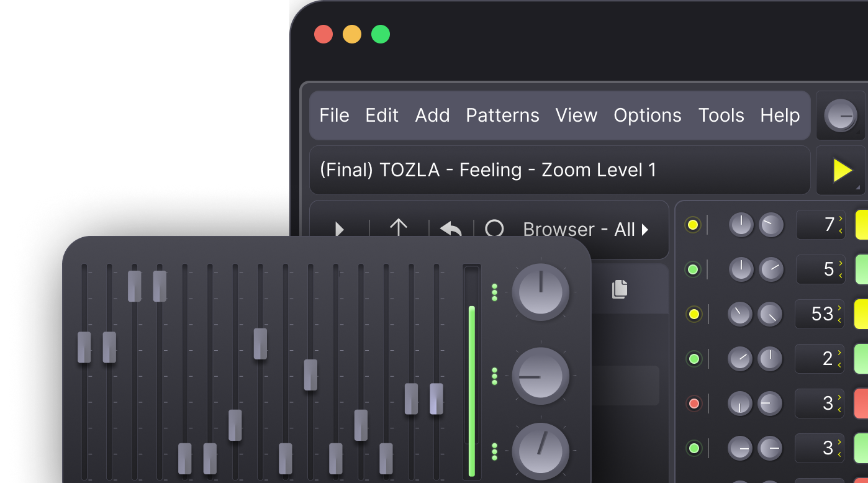The width and height of the screenshot is (868, 483).
Task: Click the circle search icon beside Browser
Action: tap(494, 229)
